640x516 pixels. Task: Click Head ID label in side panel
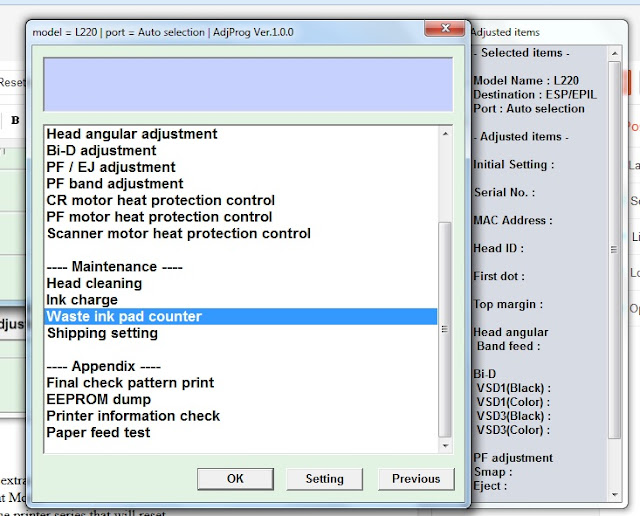498,248
